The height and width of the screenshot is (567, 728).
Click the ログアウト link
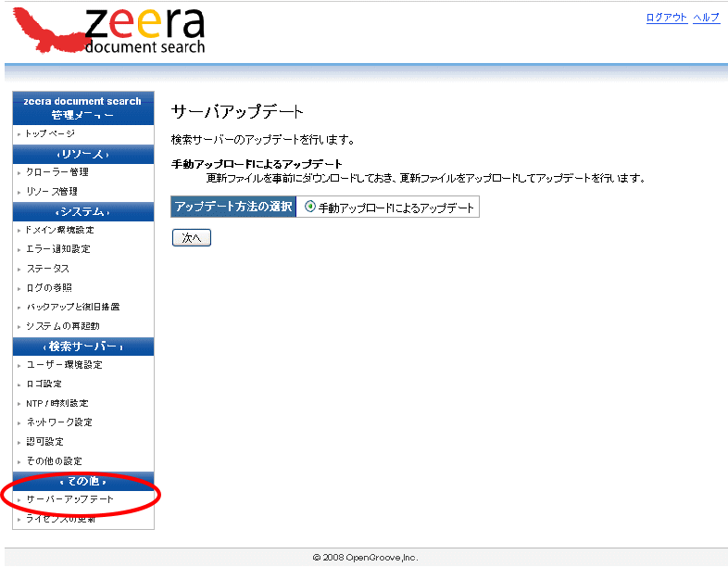pyautogui.click(x=667, y=18)
